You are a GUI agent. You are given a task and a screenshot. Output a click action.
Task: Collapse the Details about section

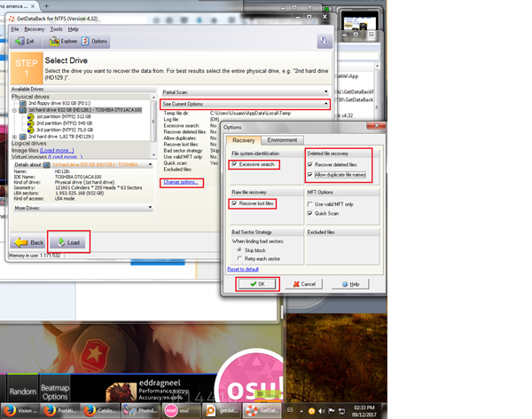click(x=150, y=164)
